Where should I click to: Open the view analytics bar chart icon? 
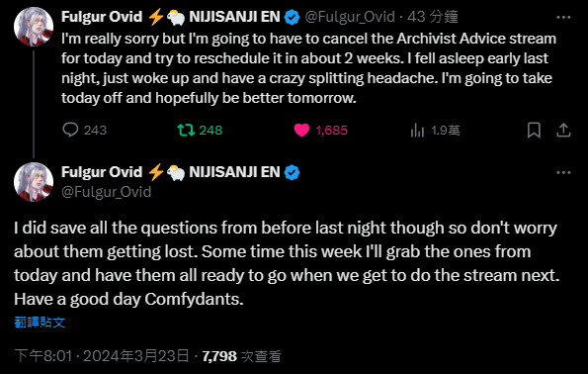click(417, 131)
